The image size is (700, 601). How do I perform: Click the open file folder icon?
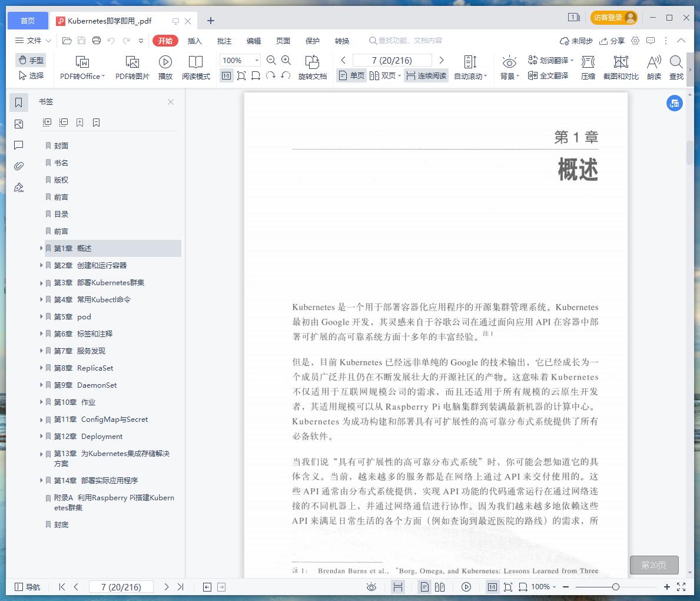pos(67,41)
